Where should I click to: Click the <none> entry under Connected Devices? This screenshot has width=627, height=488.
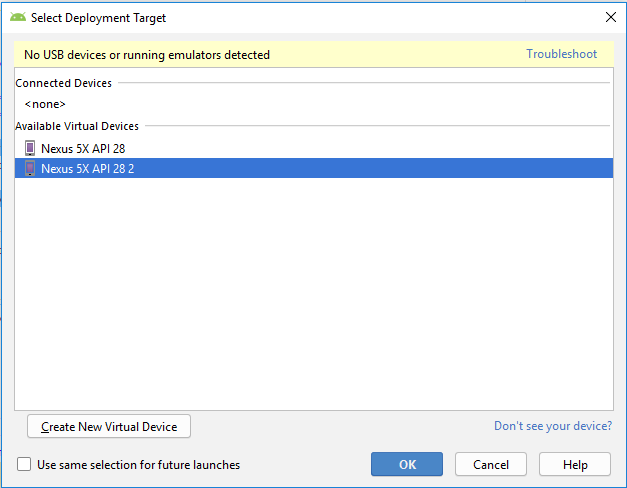click(45, 104)
